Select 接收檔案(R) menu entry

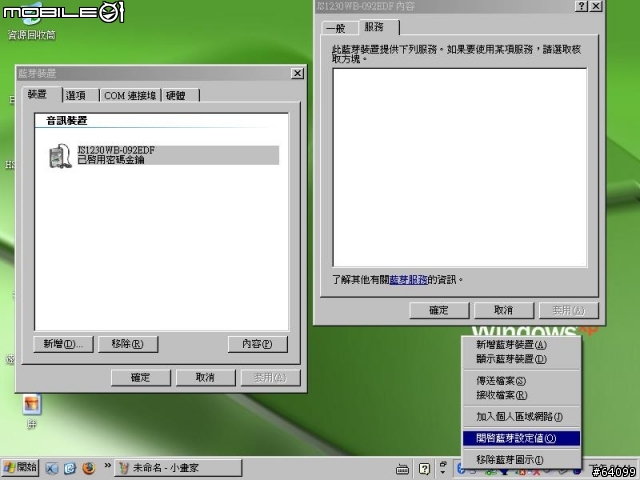point(521,395)
